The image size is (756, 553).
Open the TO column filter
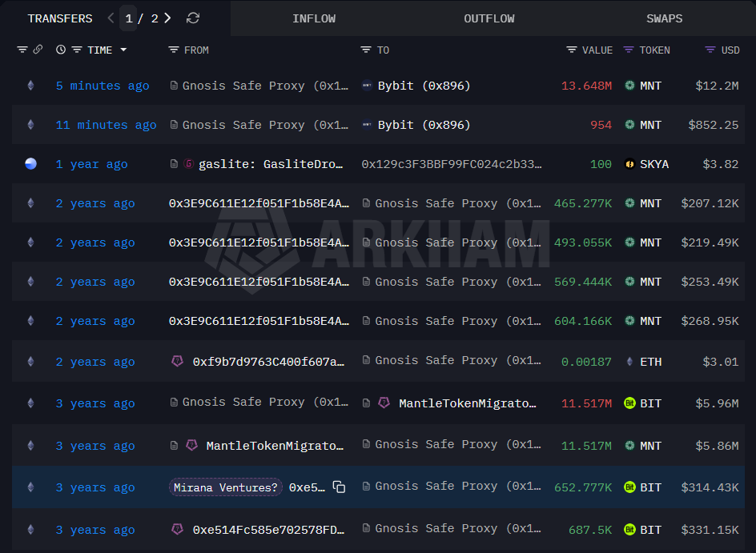pos(366,50)
